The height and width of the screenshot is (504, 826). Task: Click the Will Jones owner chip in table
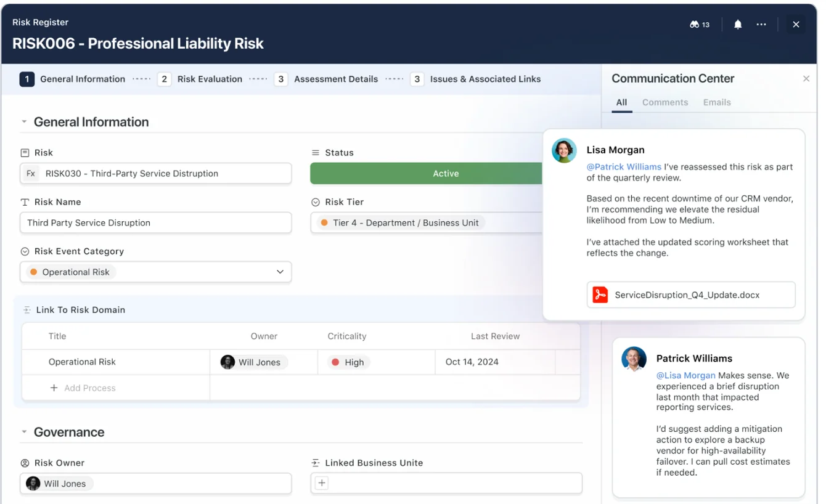[253, 362]
